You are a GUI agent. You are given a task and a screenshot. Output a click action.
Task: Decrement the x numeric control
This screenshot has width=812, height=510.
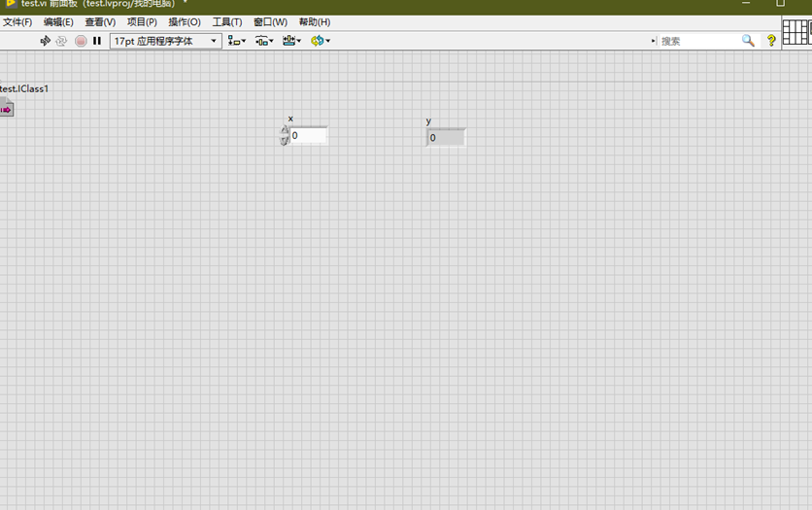pos(284,140)
